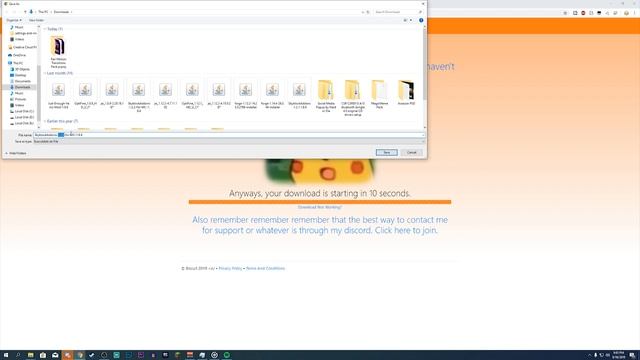Image resolution: width=640 pixels, height=360 pixels.
Task: Click the Save button
Action: pyautogui.click(x=386, y=152)
